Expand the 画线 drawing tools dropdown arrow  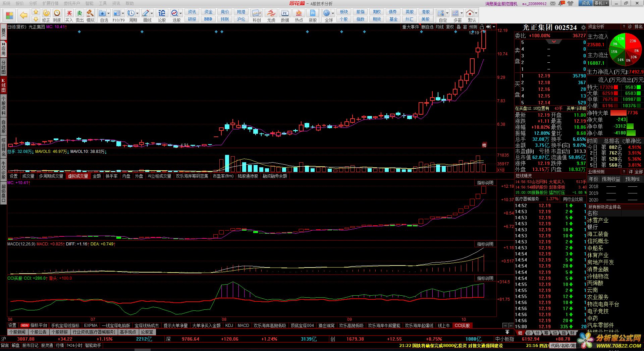[152, 13]
